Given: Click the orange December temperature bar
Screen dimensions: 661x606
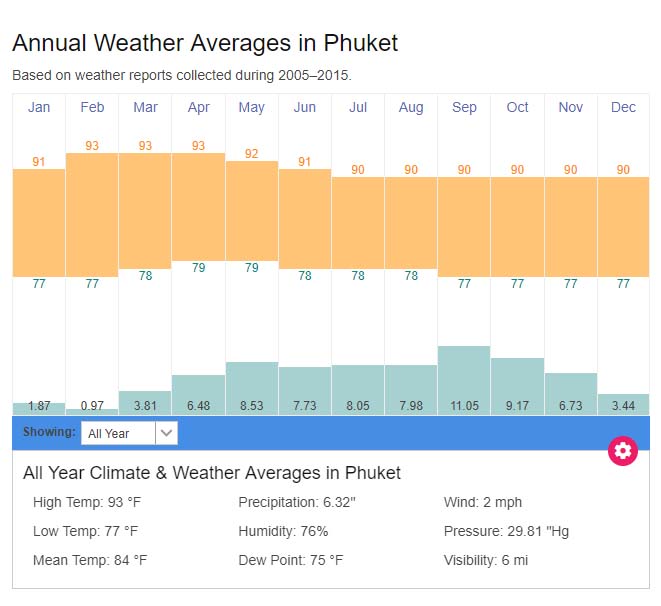Looking at the screenshot, I should pyautogui.click(x=623, y=227).
